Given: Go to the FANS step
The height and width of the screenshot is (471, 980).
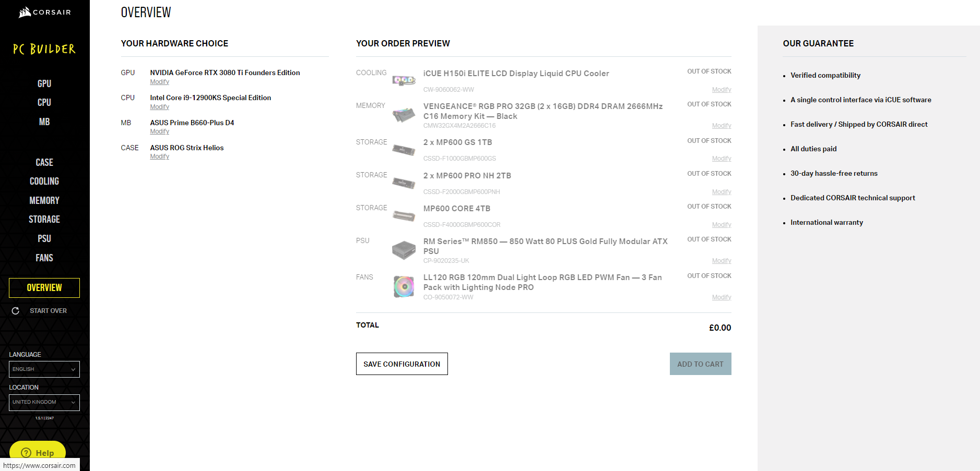Looking at the screenshot, I should pos(44,258).
